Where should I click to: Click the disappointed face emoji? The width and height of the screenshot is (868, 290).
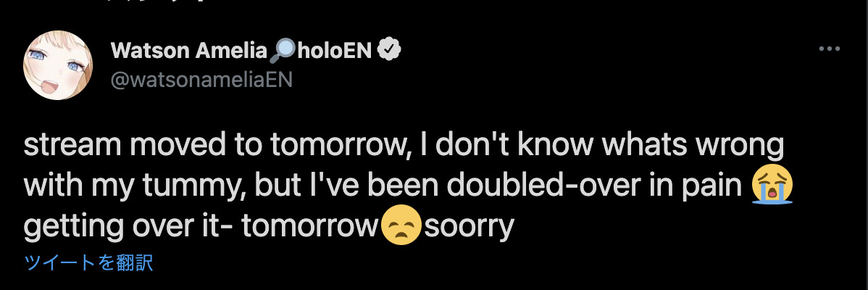(401, 226)
